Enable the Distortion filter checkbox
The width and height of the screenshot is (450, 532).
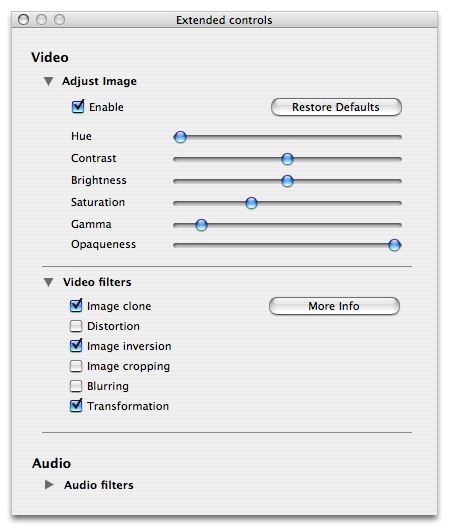pyautogui.click(x=76, y=326)
